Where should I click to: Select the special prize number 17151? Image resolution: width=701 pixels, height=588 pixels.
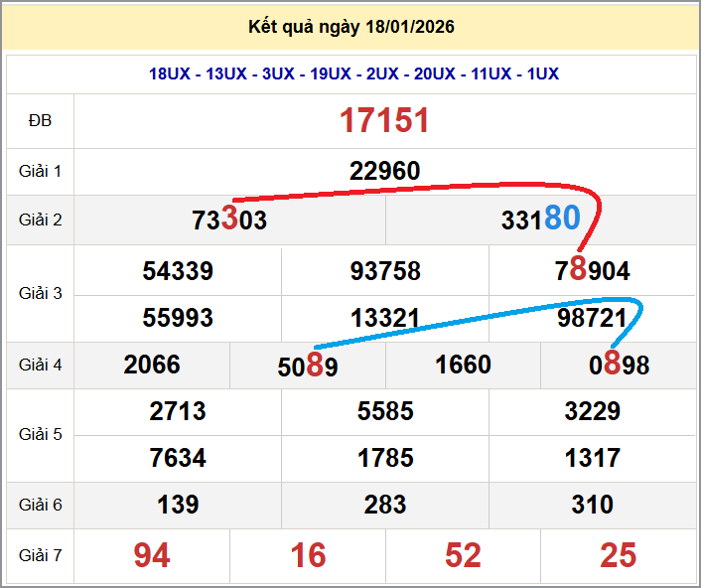(x=385, y=121)
